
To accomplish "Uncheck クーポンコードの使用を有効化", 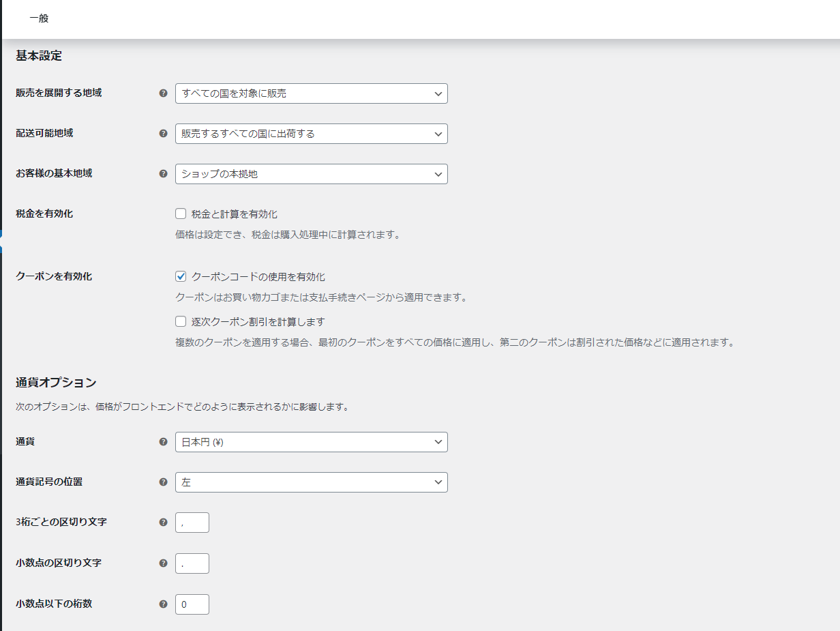I will click(x=181, y=276).
